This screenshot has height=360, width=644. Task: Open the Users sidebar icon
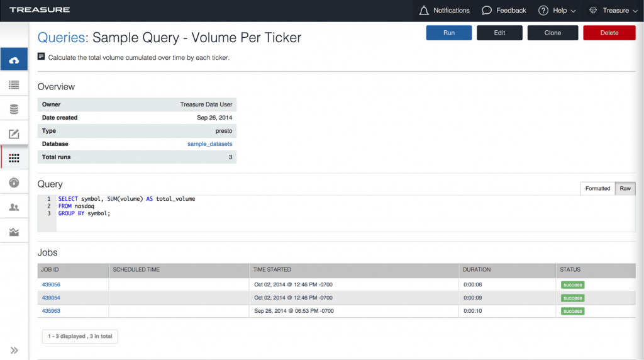14,207
